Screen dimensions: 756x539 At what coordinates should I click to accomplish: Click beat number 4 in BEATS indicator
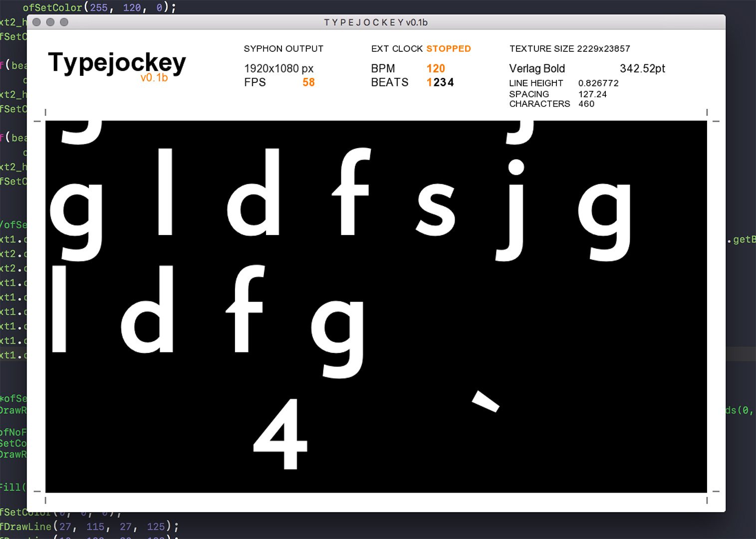(x=450, y=82)
